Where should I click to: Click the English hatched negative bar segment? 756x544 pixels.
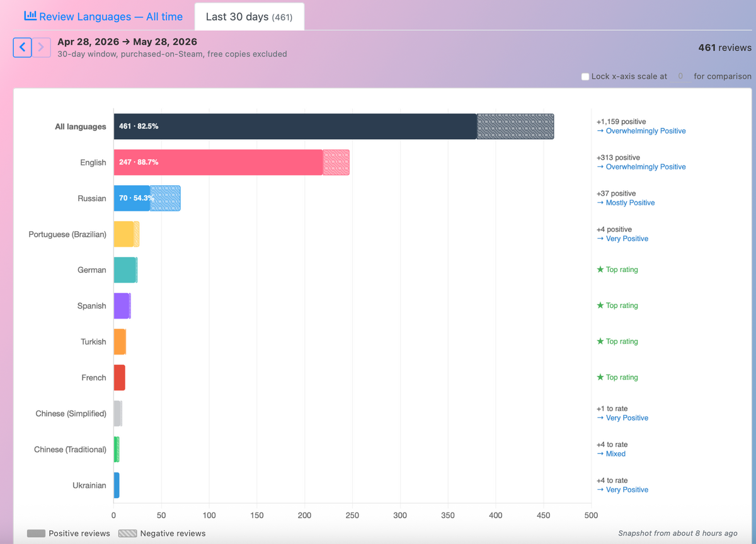point(336,162)
